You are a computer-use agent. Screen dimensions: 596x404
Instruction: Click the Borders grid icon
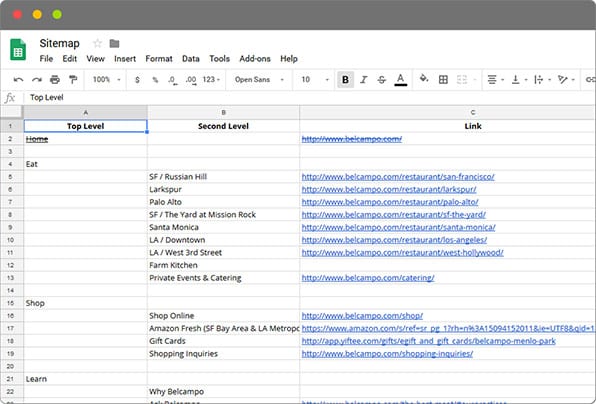(443, 79)
